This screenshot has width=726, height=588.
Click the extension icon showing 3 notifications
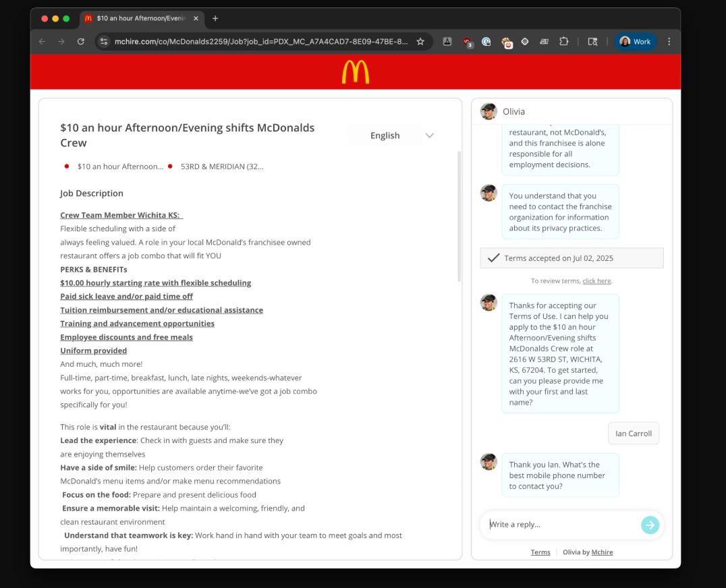coord(468,41)
